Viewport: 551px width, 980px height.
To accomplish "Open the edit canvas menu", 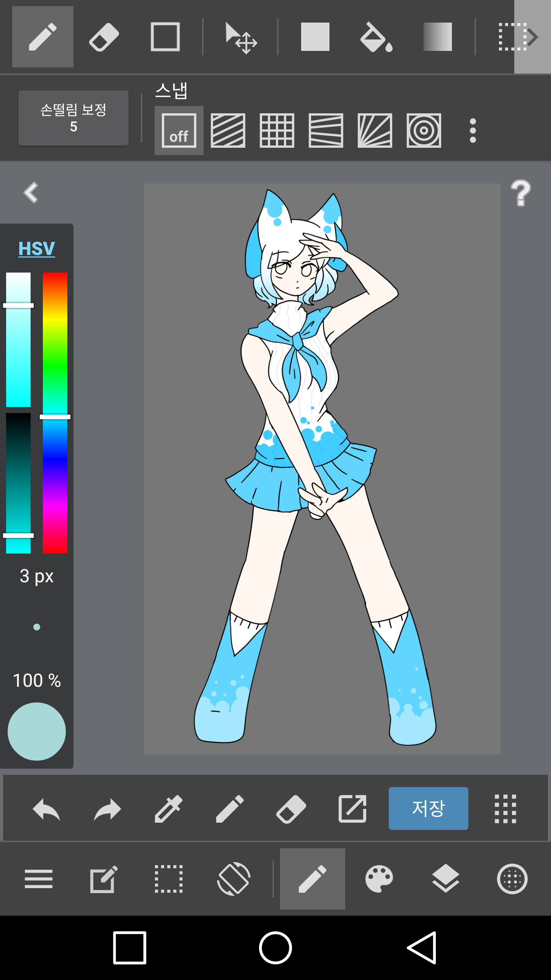I will point(103,879).
